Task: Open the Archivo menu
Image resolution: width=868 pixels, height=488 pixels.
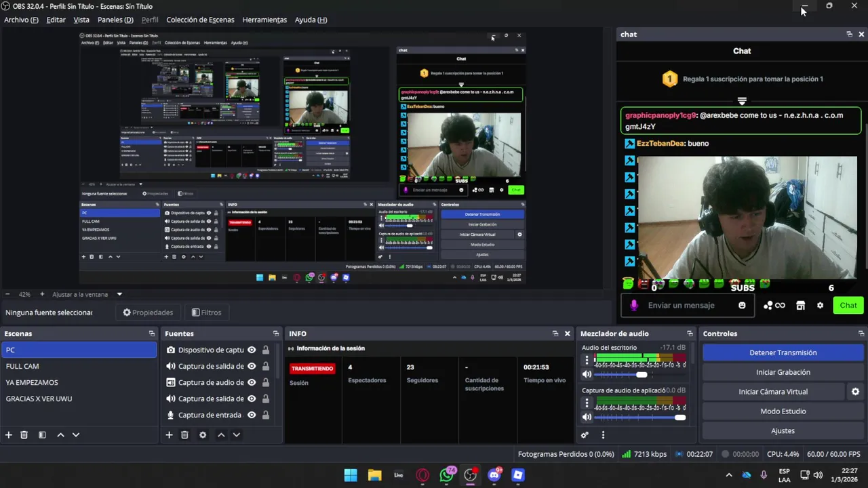Action: pos(21,20)
